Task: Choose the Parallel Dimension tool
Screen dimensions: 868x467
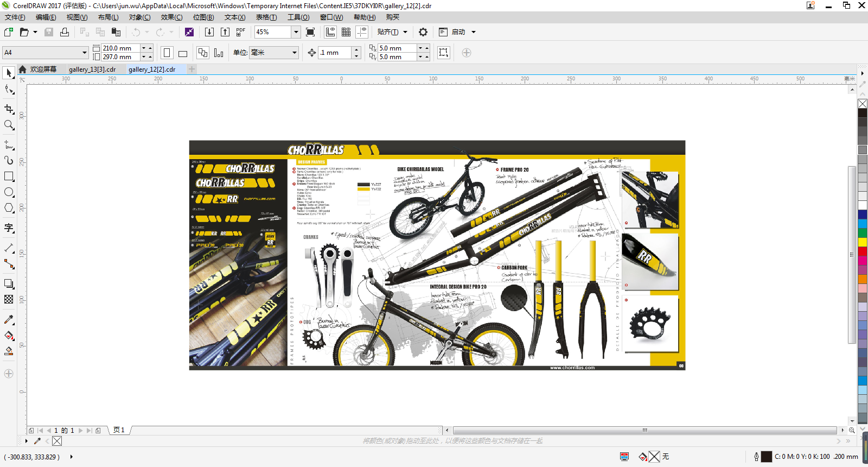Action: coord(9,248)
